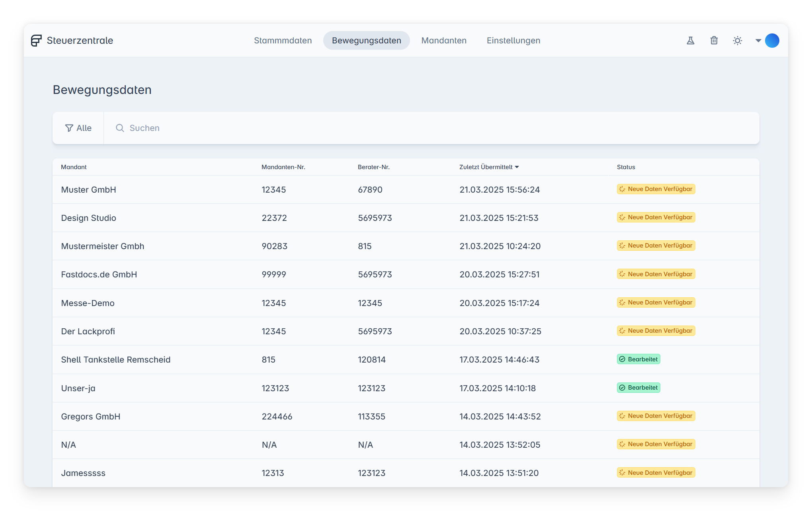Switch to the Stammmdaten tab
The image size is (812, 511).
coord(283,41)
